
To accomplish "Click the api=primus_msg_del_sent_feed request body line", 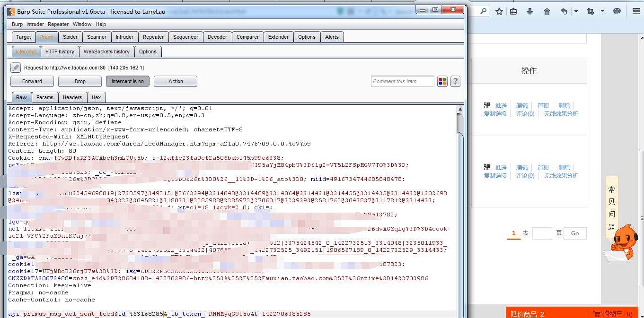I will (159, 314).
